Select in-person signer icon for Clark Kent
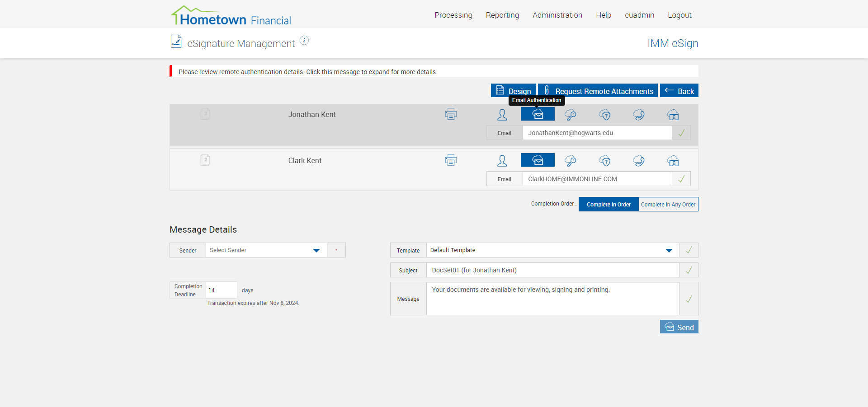Screen dimensions: 868x407 502,161
